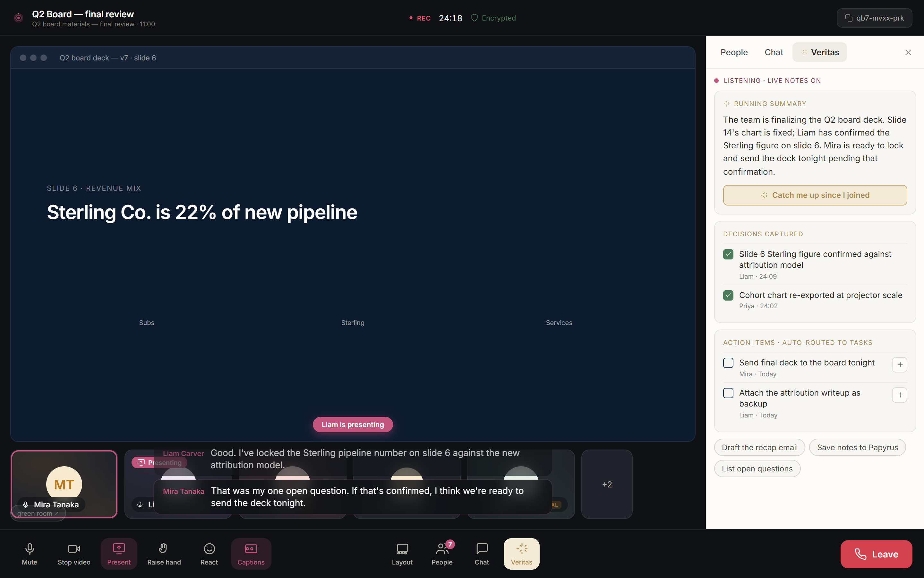The height and width of the screenshot is (578, 924).
Task: Open the green room link
Action: (x=38, y=513)
